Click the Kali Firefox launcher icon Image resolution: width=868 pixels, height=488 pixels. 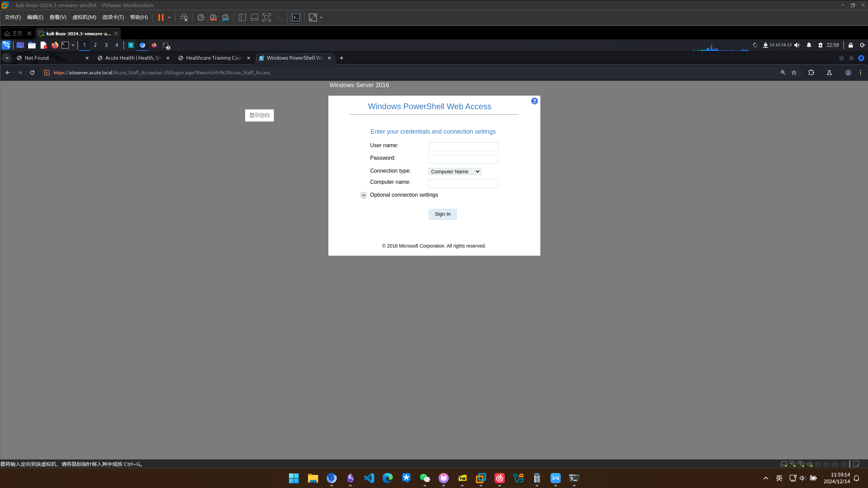55,45
